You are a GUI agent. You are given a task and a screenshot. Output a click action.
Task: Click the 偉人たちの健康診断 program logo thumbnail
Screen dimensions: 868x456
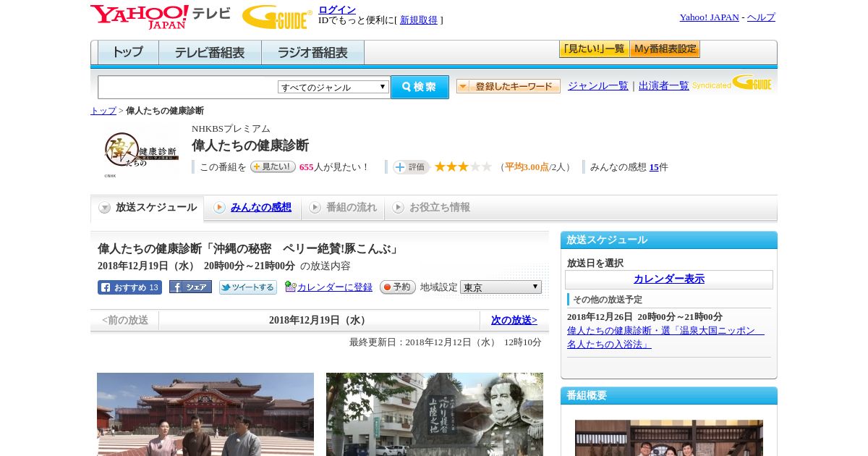point(141,153)
